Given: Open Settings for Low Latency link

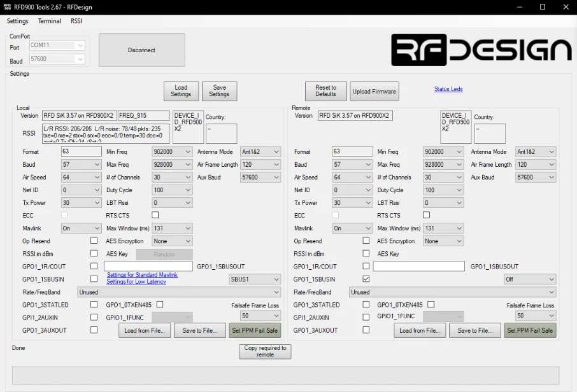Looking at the screenshot, I should (136, 282).
